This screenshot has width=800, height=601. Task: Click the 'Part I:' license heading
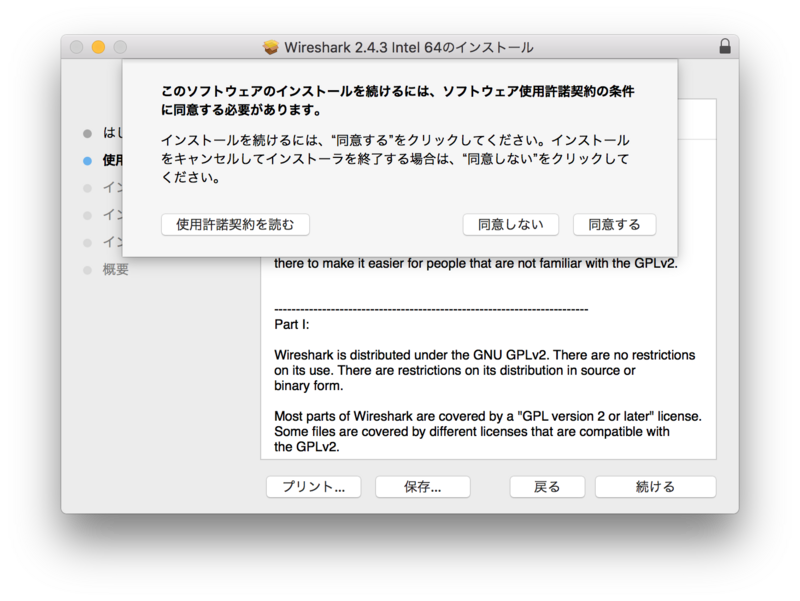point(292,324)
